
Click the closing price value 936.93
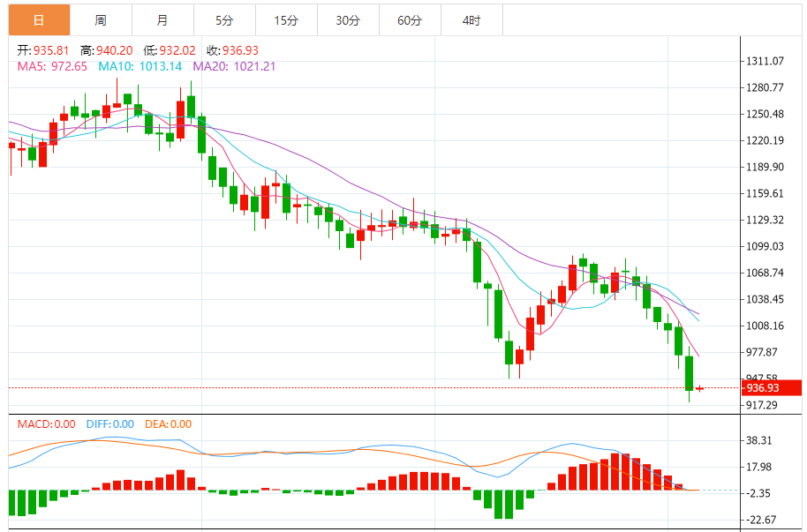coord(240,50)
